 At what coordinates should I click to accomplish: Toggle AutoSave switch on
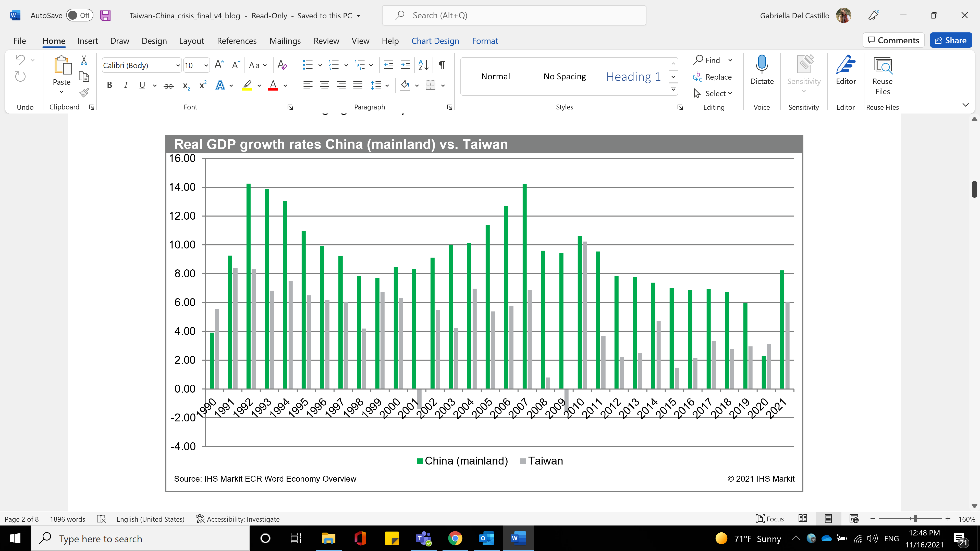79,16
